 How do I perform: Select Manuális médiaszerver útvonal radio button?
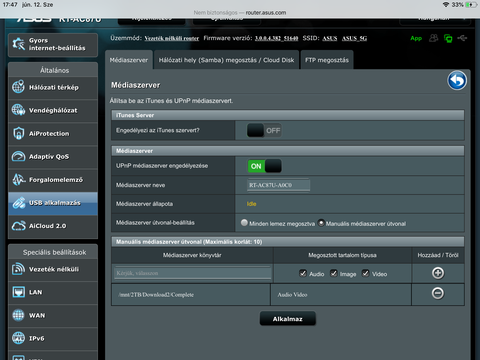[x=321, y=223]
